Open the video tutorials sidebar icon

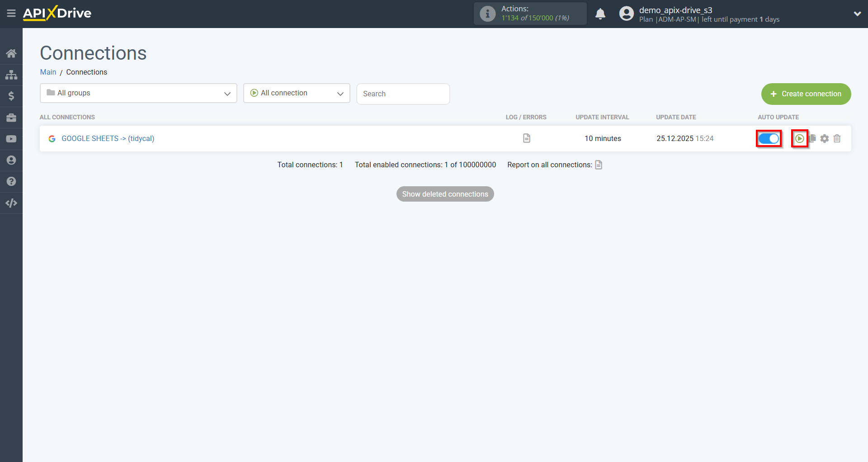coord(11,138)
